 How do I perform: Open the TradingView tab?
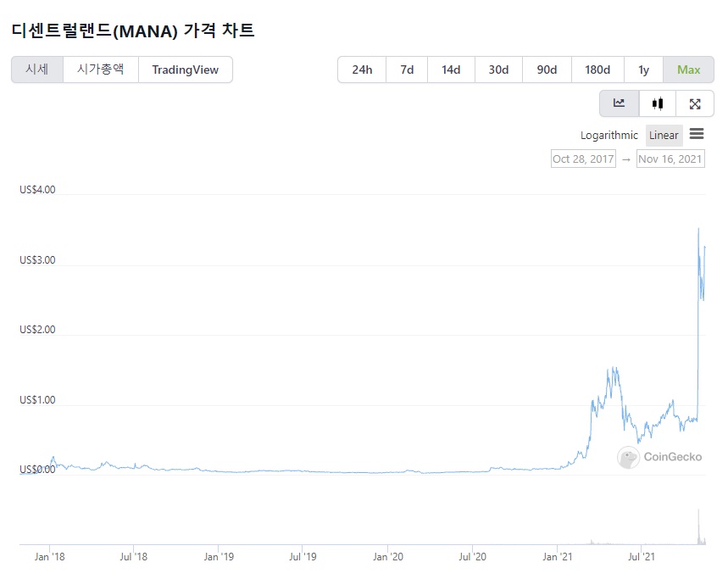click(186, 70)
